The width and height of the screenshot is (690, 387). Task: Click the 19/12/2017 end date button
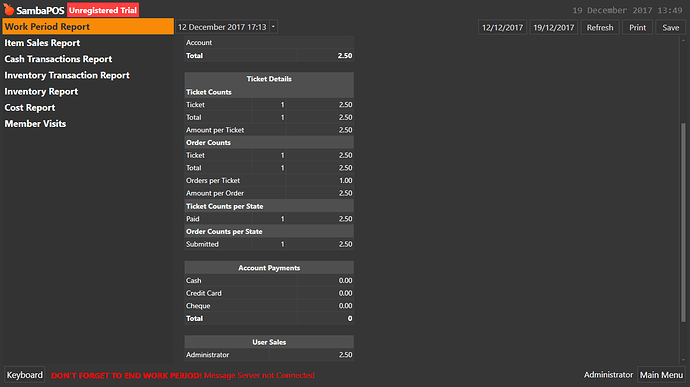click(554, 27)
